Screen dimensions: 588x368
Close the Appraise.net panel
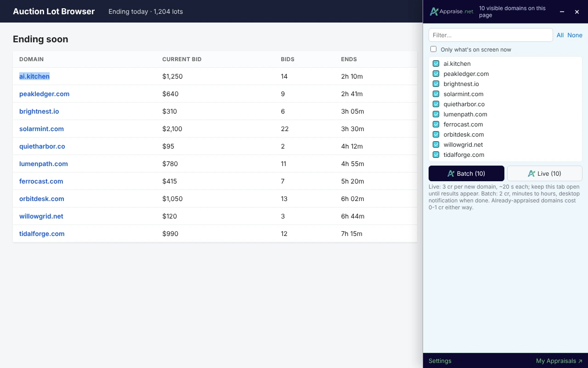[x=577, y=12]
